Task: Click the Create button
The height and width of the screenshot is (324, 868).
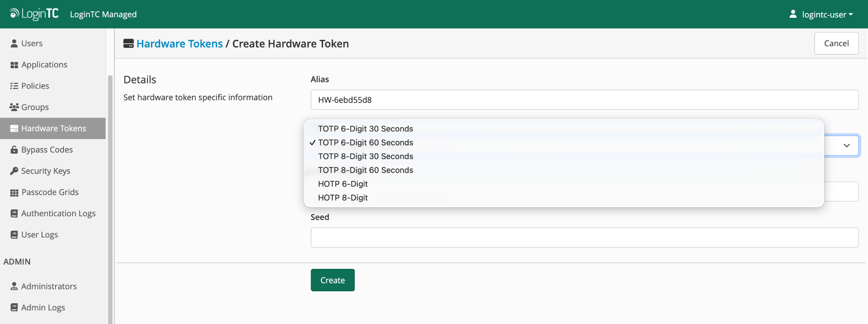Action: pyautogui.click(x=333, y=280)
